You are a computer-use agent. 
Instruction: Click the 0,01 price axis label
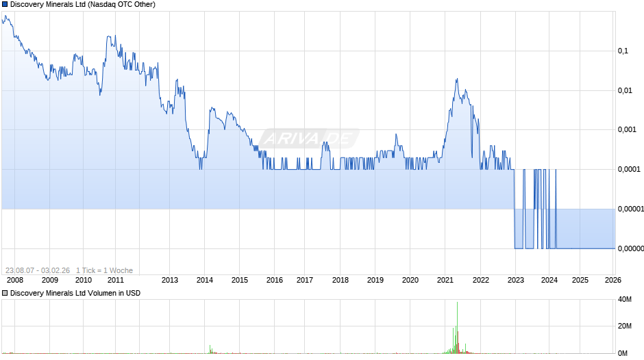point(625,90)
